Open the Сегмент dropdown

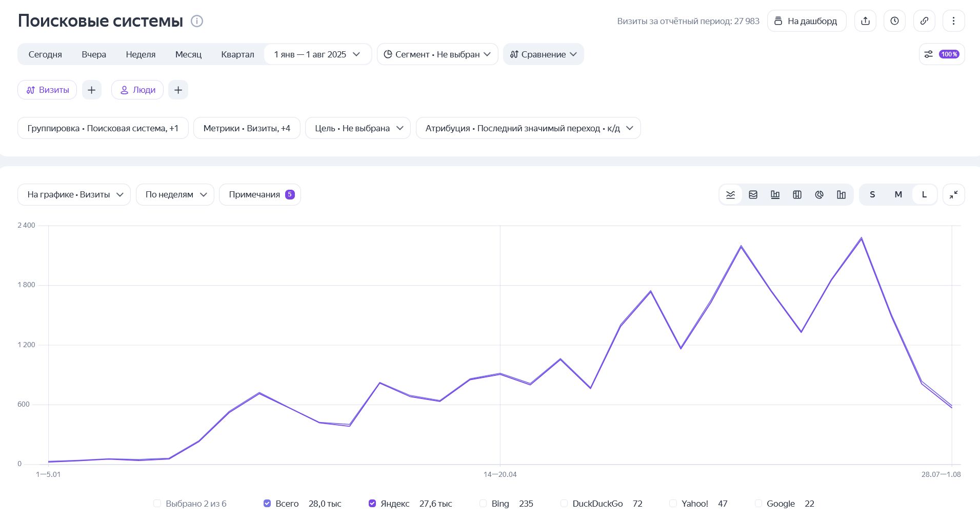point(437,54)
